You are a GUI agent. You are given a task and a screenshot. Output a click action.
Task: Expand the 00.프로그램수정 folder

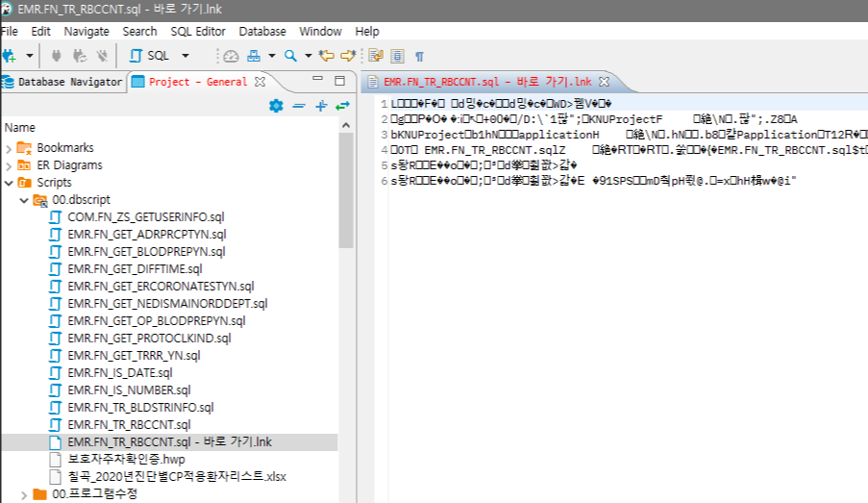[x=24, y=494]
